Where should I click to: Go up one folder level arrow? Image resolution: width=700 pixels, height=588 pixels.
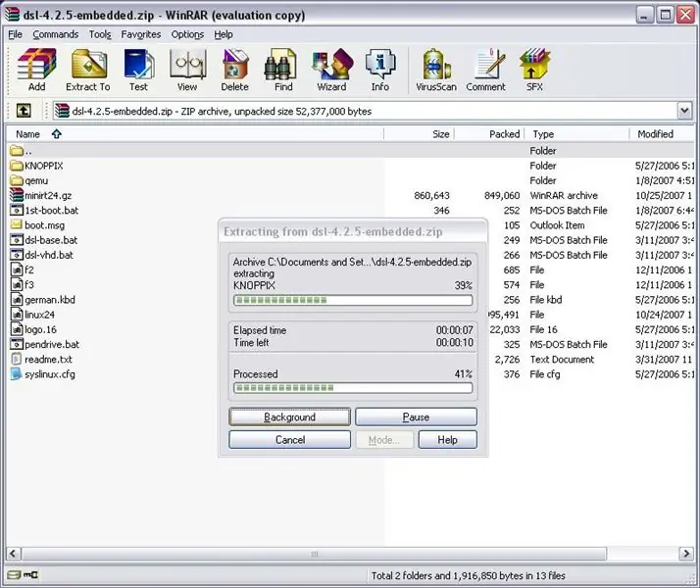click(x=24, y=110)
